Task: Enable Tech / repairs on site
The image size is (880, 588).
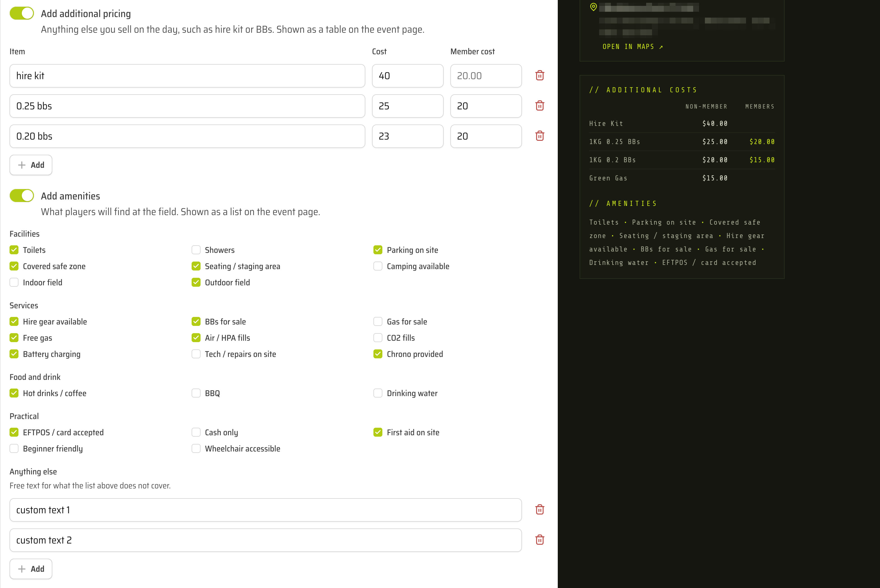Action: (196, 354)
